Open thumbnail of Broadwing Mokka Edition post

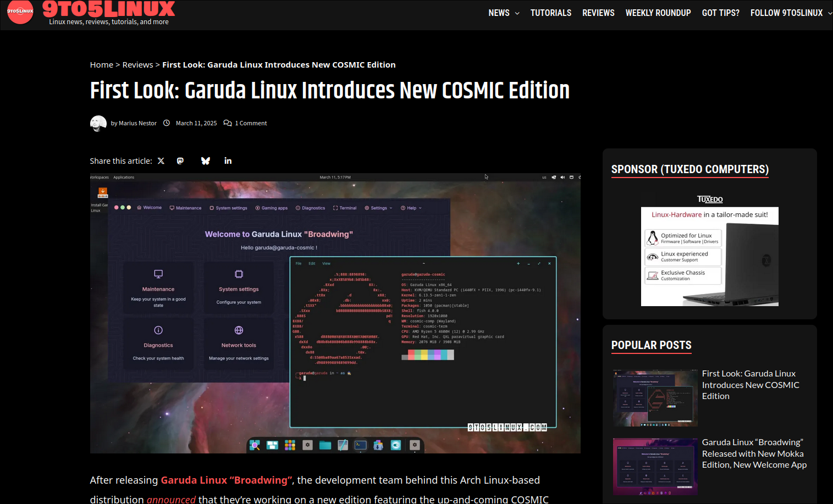(655, 467)
